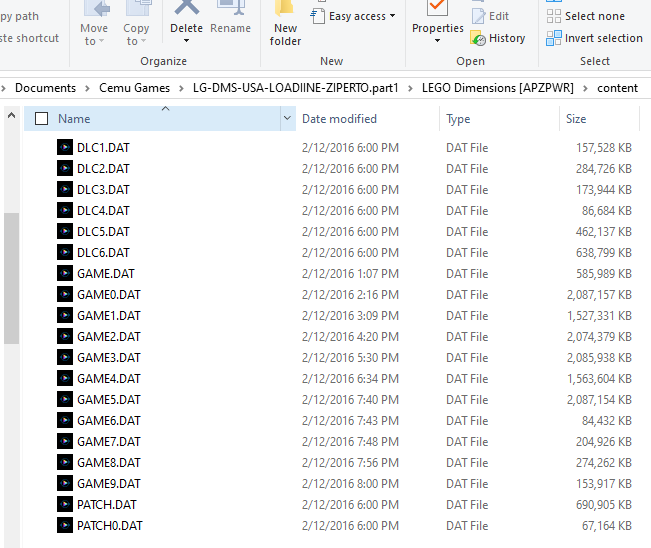Expand the Delete dropdown arrow
This screenshot has height=548, width=651.
[186, 41]
